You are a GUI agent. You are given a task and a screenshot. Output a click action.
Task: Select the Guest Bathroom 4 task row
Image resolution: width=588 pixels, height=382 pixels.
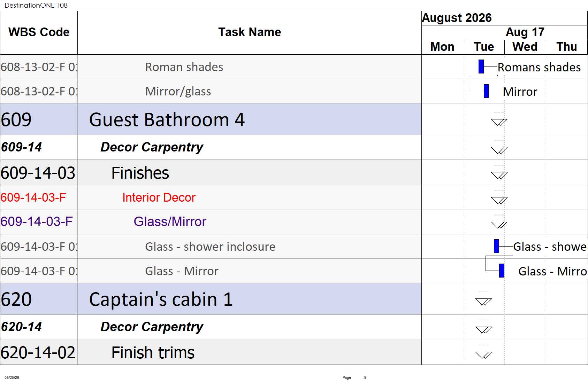[211, 119]
